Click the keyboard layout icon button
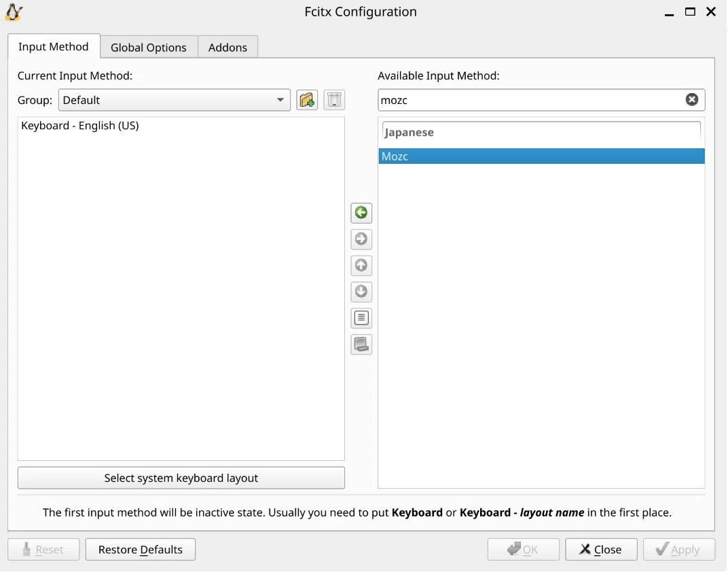This screenshot has width=728, height=575. pos(361,345)
